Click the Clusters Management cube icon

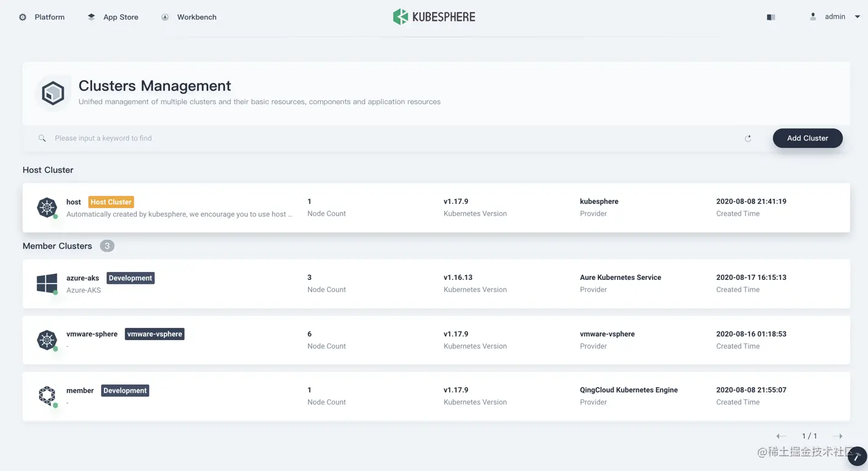[53, 93]
